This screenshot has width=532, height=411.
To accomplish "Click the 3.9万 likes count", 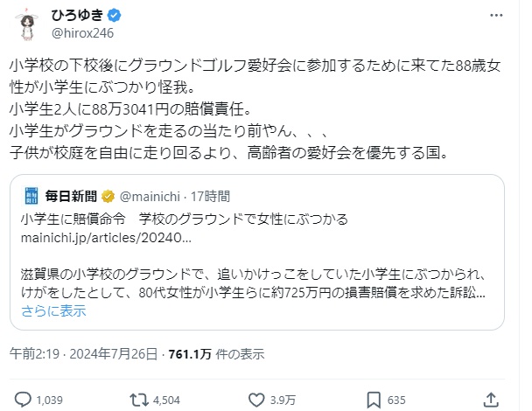I will [x=283, y=400].
